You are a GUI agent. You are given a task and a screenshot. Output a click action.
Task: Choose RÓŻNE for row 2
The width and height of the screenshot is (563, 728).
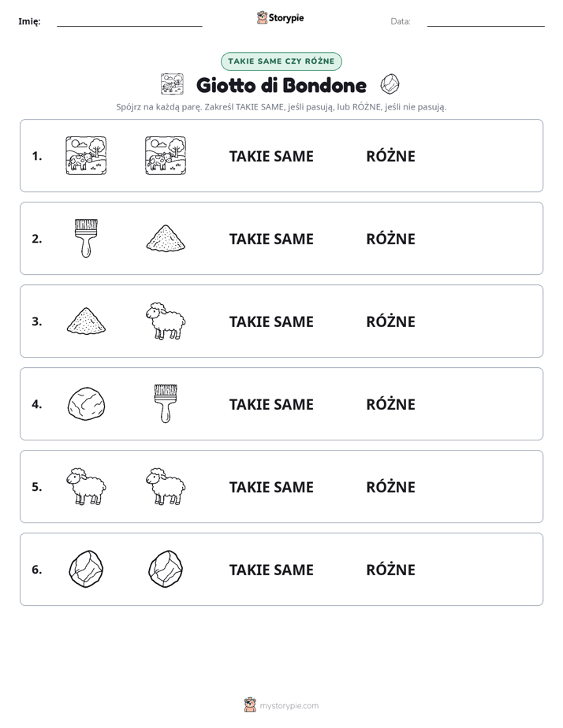pos(390,239)
